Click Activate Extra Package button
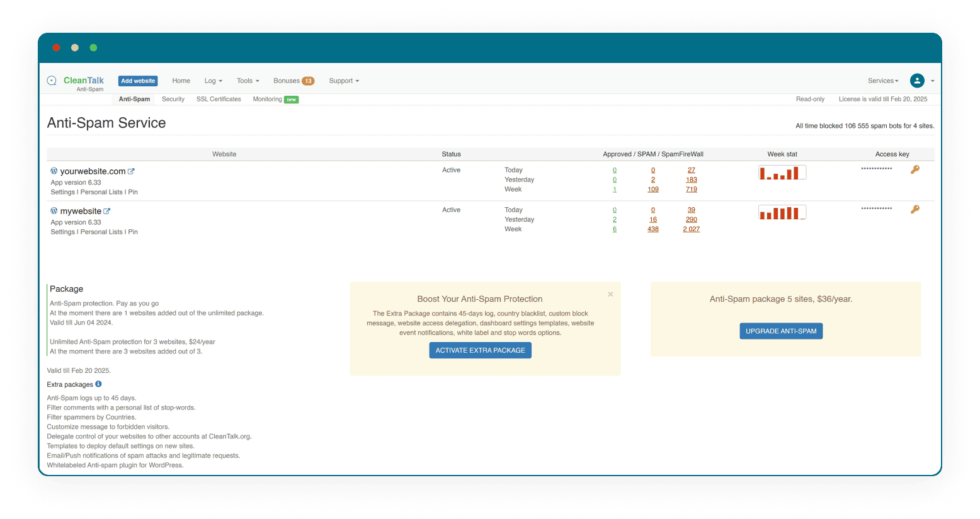 click(x=481, y=350)
